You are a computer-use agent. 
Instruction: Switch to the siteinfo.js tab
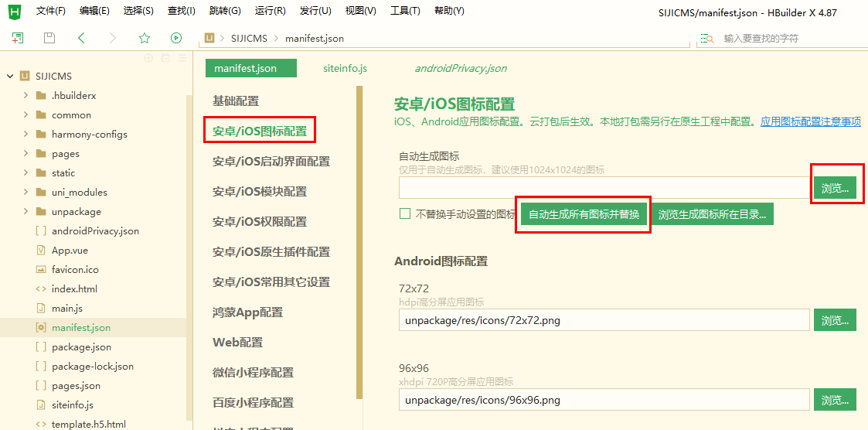(345, 69)
